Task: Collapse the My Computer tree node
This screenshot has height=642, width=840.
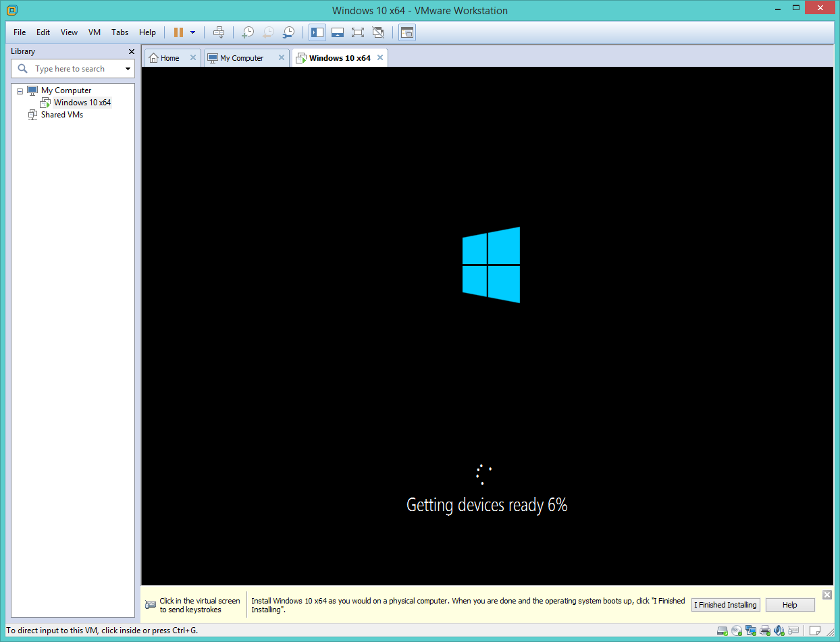Action: 20,91
